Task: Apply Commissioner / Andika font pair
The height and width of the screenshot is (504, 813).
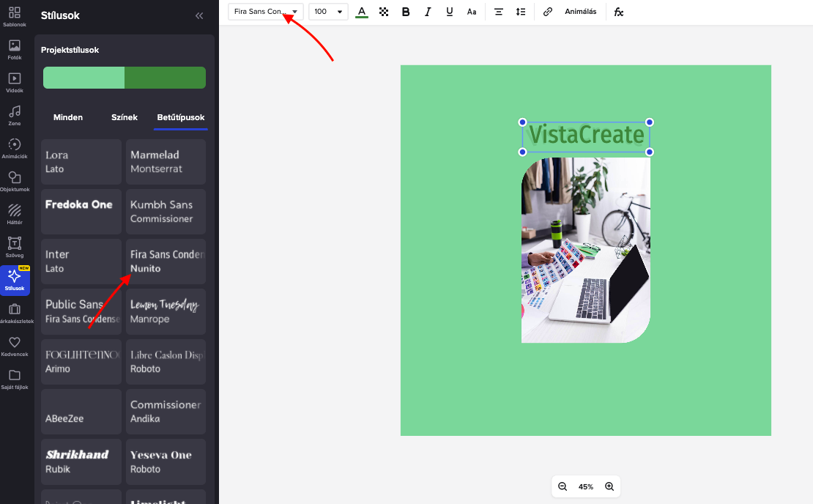Action: pos(166,412)
